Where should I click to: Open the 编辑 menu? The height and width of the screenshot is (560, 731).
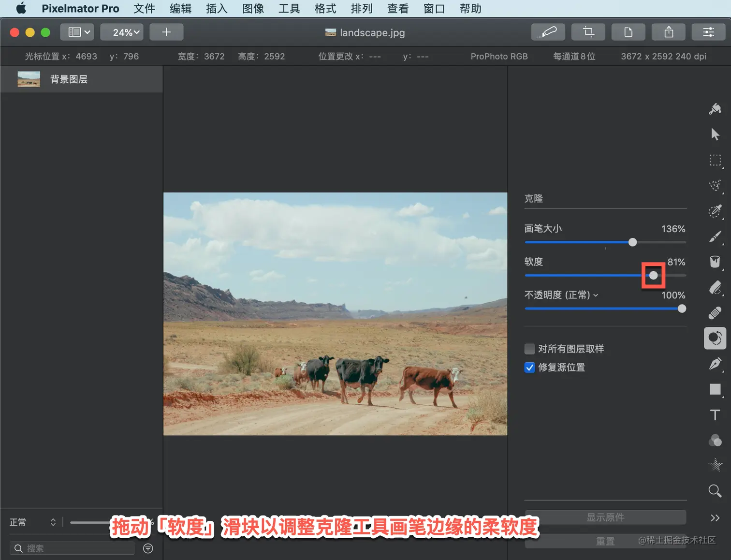[x=180, y=9]
